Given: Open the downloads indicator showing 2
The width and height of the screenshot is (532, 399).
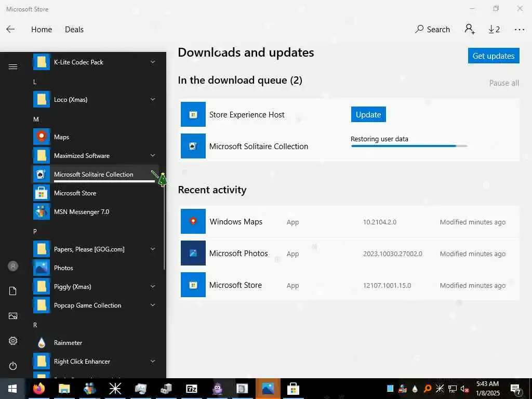Looking at the screenshot, I should pyautogui.click(x=494, y=30).
